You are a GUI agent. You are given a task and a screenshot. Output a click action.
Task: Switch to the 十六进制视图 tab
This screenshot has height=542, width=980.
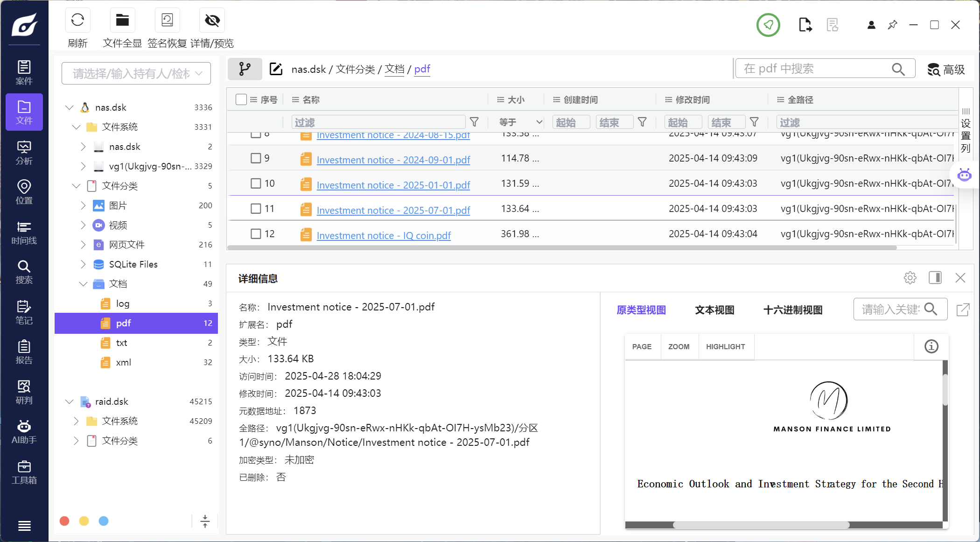click(792, 310)
